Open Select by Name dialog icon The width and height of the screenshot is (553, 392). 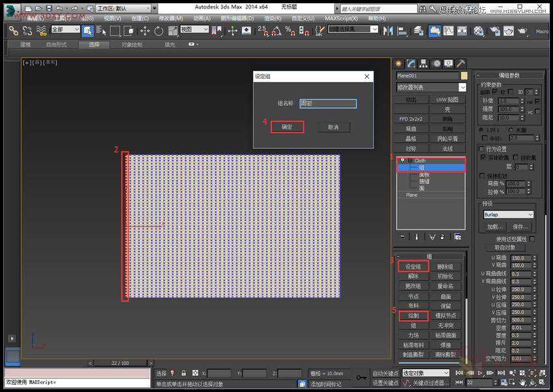100,31
